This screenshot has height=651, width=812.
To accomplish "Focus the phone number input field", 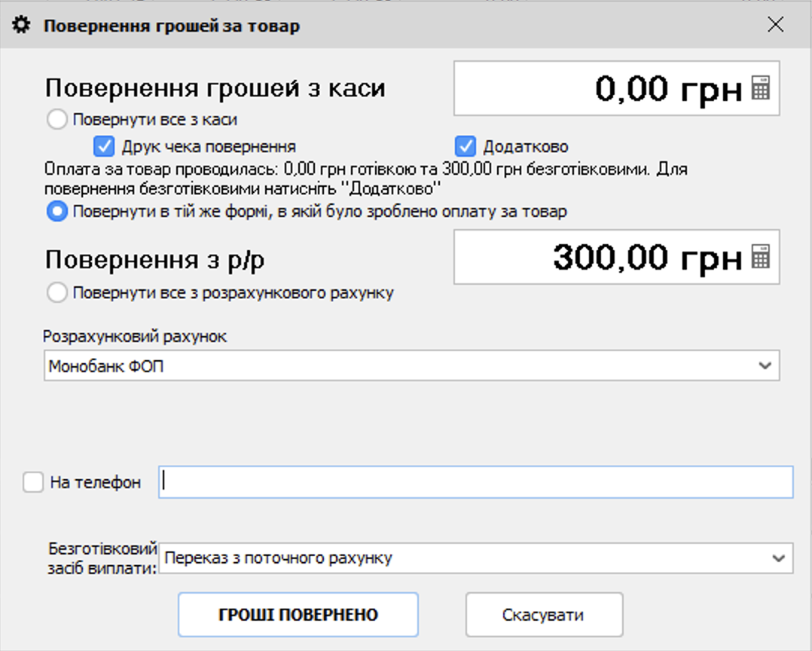I will pos(476,482).
